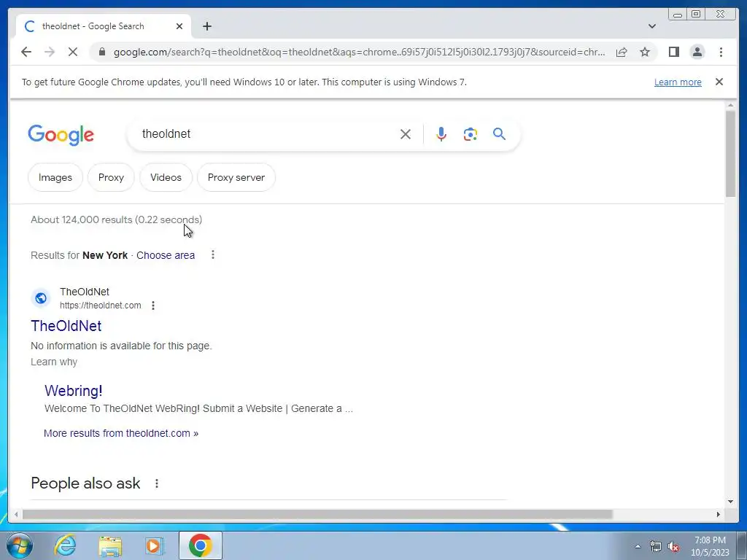
Task: Click the forward navigation arrow
Action: [50, 52]
